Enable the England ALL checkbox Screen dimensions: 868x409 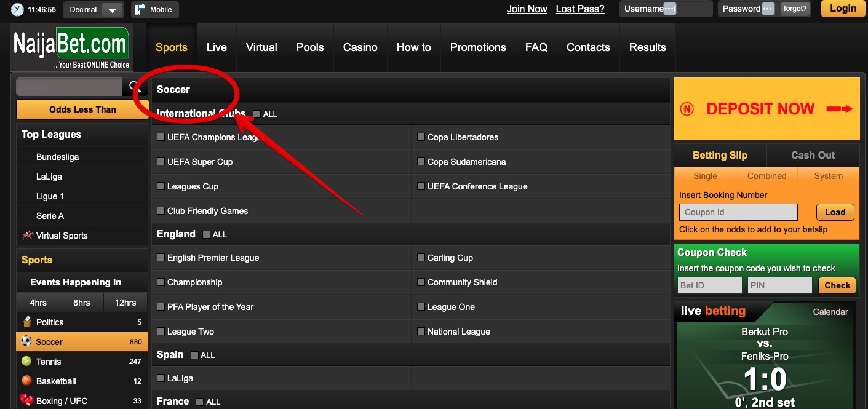(206, 234)
